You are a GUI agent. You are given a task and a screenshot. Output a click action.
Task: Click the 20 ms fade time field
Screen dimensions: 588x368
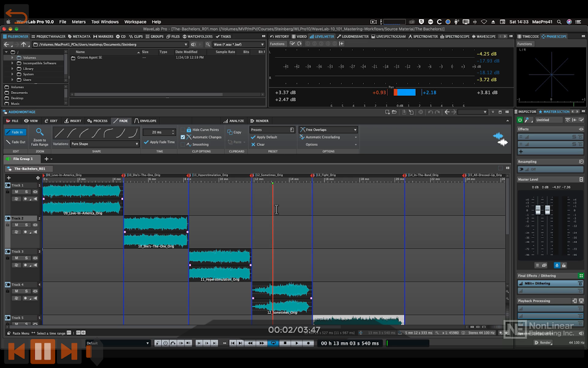159,132
